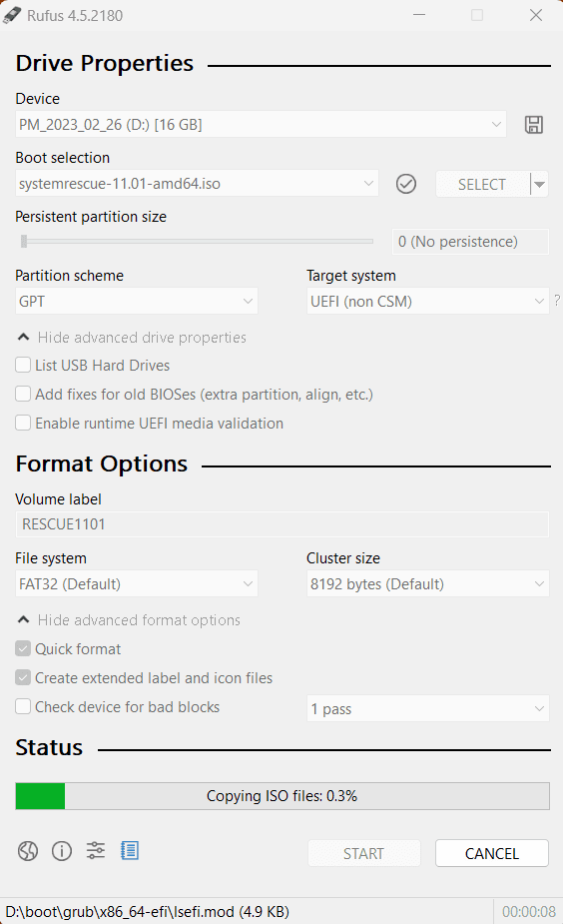Click the ISO checksum checkmark icon

(x=405, y=184)
